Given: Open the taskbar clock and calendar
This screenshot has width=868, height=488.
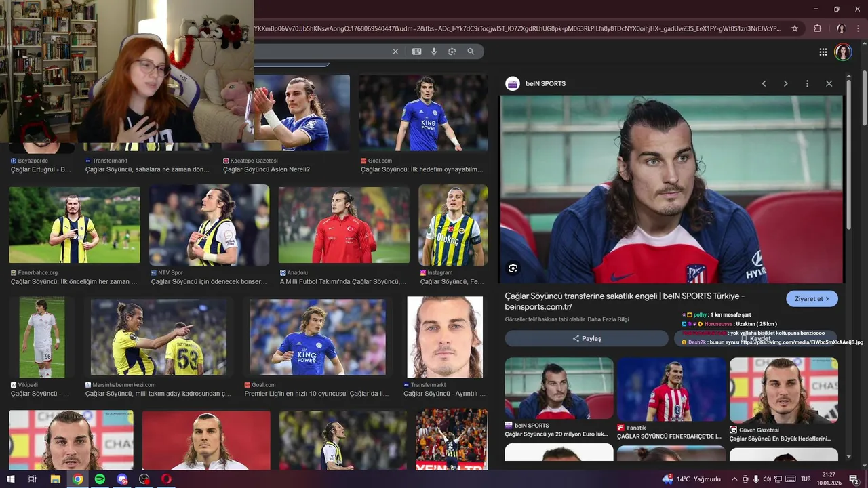Looking at the screenshot, I should [x=829, y=479].
